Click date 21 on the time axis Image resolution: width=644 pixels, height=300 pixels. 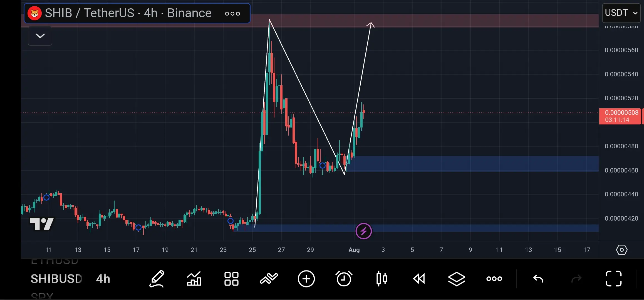[194, 250]
